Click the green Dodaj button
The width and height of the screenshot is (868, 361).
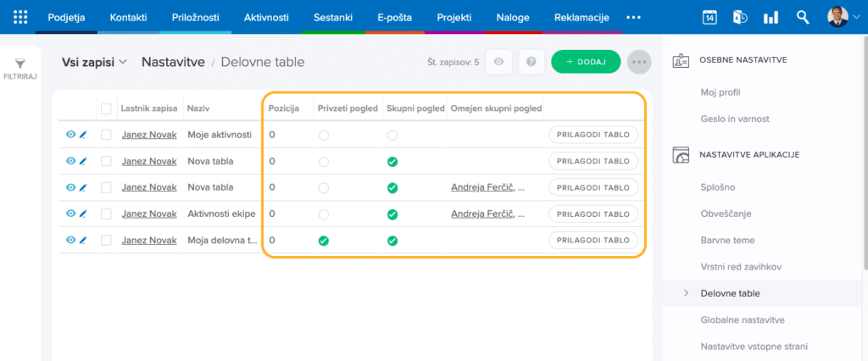tap(586, 62)
